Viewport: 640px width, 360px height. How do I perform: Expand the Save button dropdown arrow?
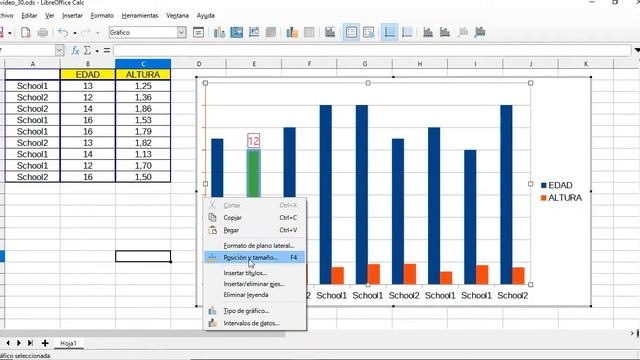(x=9, y=33)
